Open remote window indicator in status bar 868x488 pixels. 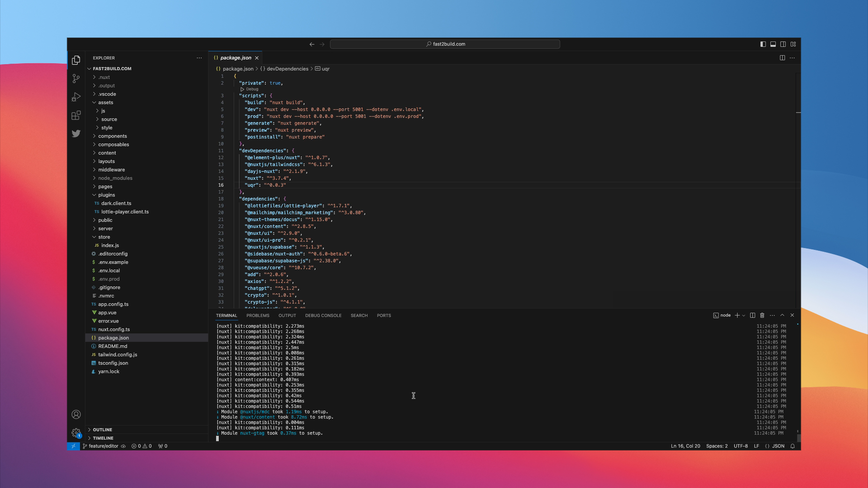pyautogui.click(x=73, y=446)
